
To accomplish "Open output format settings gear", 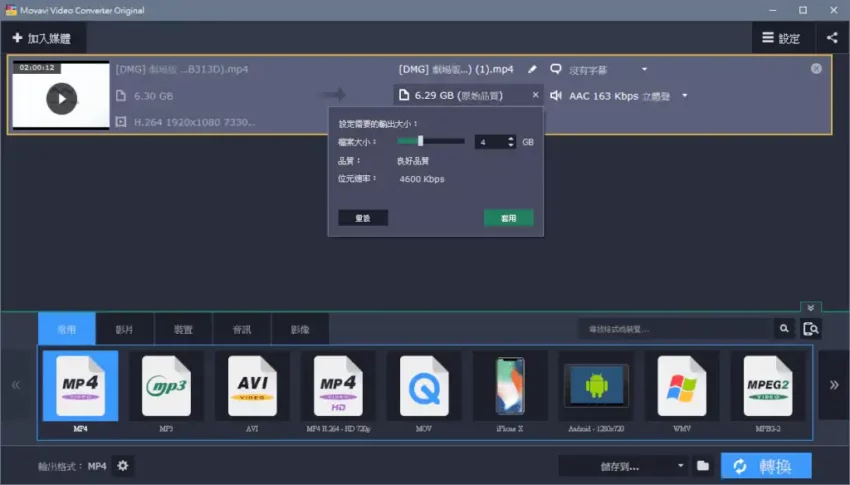I will point(123,465).
